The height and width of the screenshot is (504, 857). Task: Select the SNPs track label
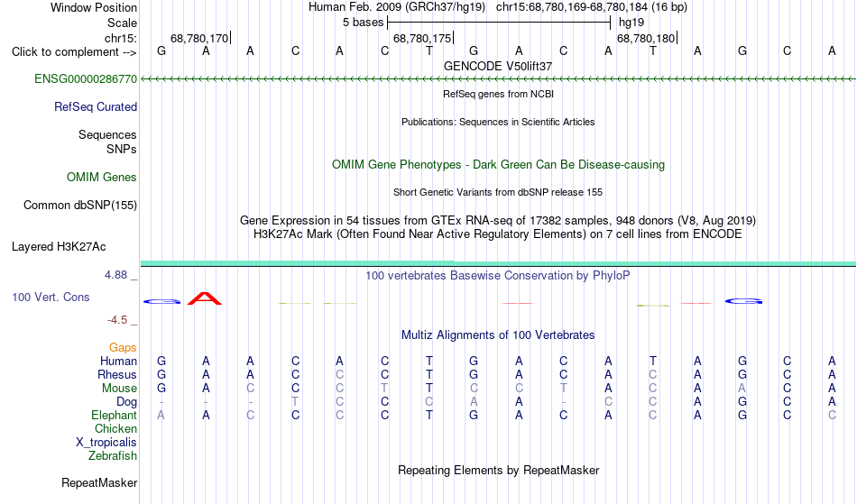click(x=122, y=150)
